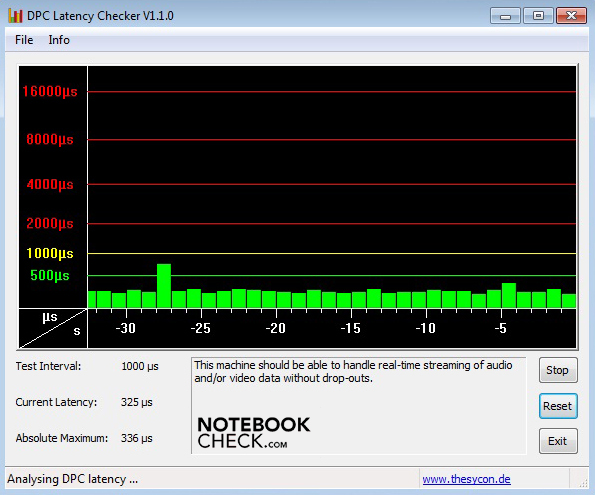Click the Stop button

point(558,370)
